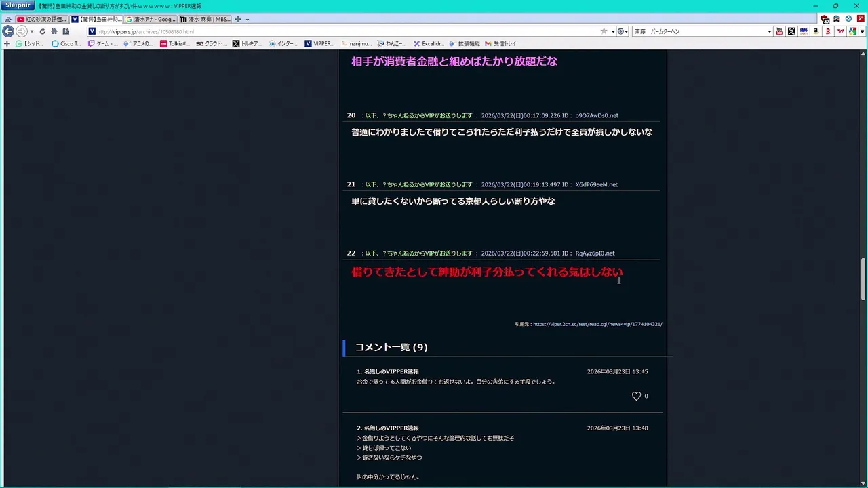
Task: Open the クラウド bookmark
Action: coord(212,43)
